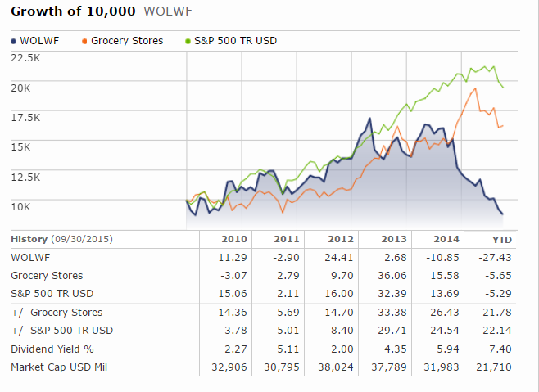The width and height of the screenshot is (539, 392).
Task: Click the 17.5K axis label
Action: (25, 118)
